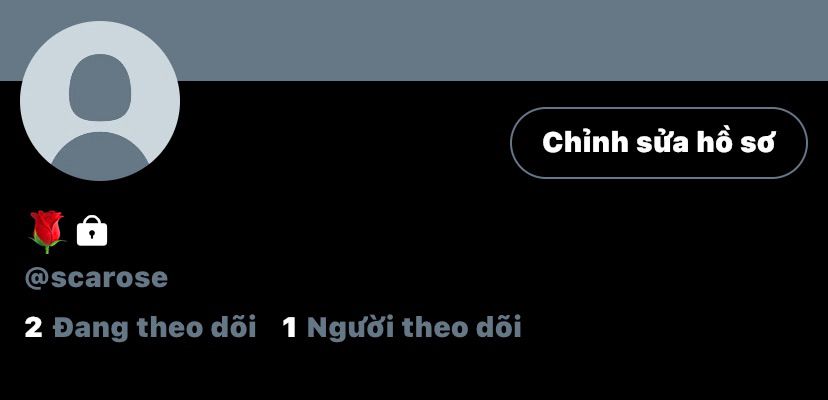Screen dimensions: 828x400
Task: Click the red rose emoji display name
Action: point(46,231)
